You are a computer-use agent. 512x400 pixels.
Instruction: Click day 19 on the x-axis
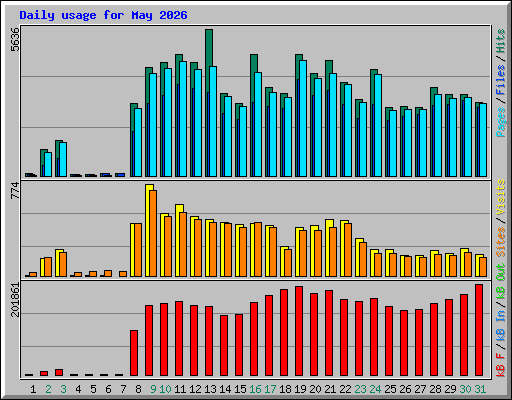coord(300,389)
